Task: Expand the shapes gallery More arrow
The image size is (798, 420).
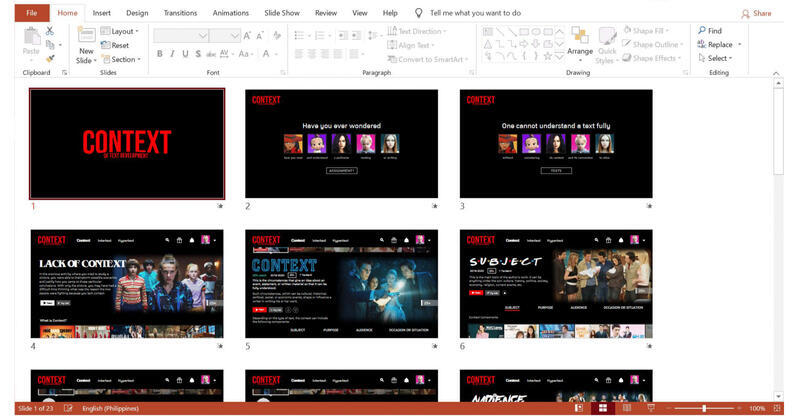Action: pos(559,57)
